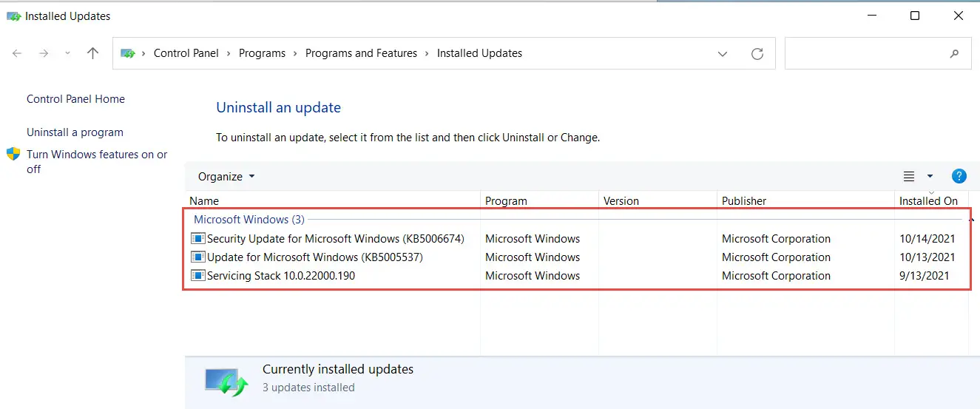Click icon of Update KB5005537
This screenshot has width=980, height=409.
click(198, 257)
